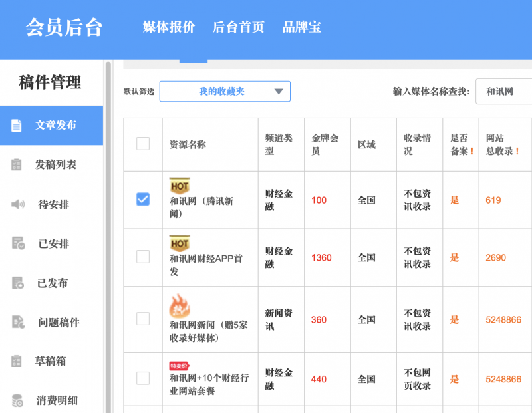The height and width of the screenshot is (413, 532).
Task: Open 媒体报价 in top navigation
Action: 169,27
